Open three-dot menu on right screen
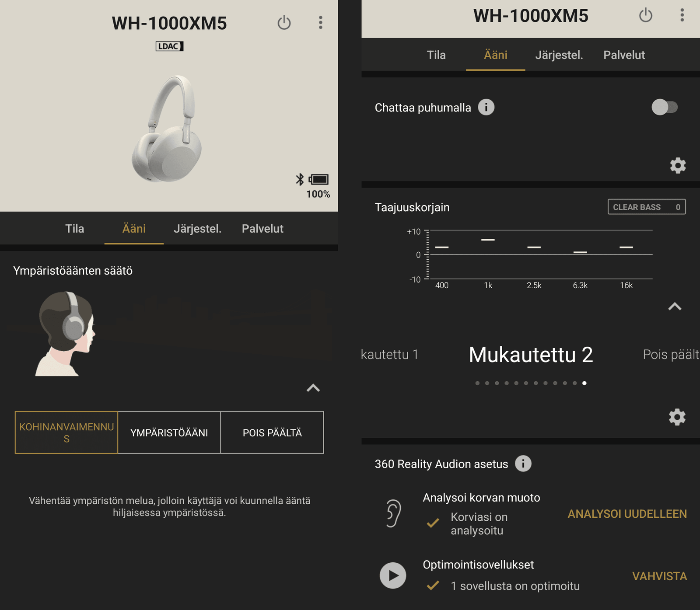This screenshot has width=700, height=610. coord(682,15)
